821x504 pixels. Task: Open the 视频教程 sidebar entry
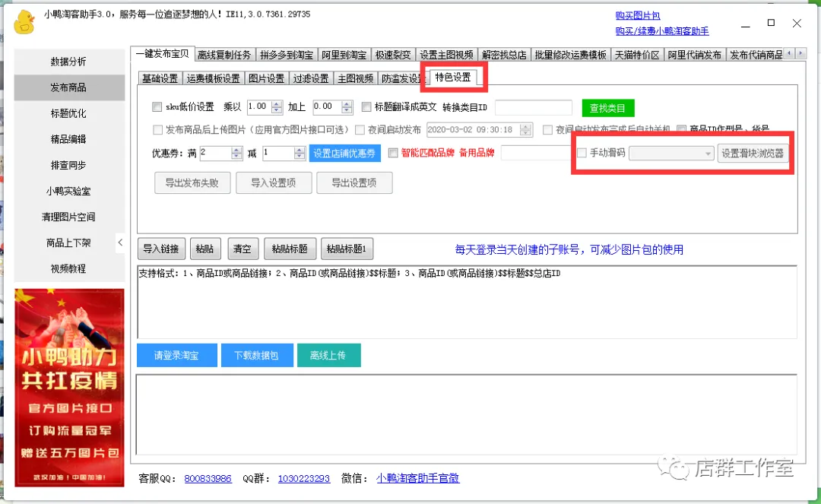click(68, 268)
